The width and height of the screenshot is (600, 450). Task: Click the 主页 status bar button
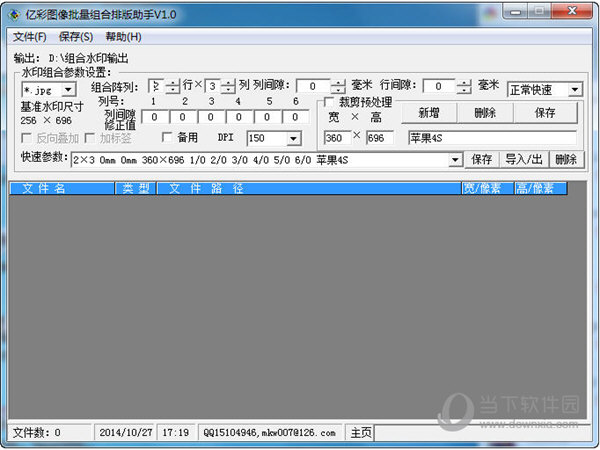click(360, 433)
